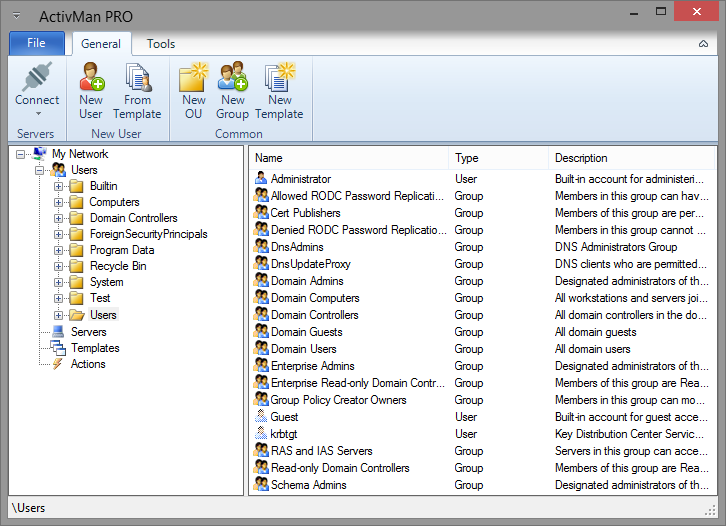The width and height of the screenshot is (726, 526).
Task: Select the DnsUpdateProxy group icon
Action: pos(261,263)
